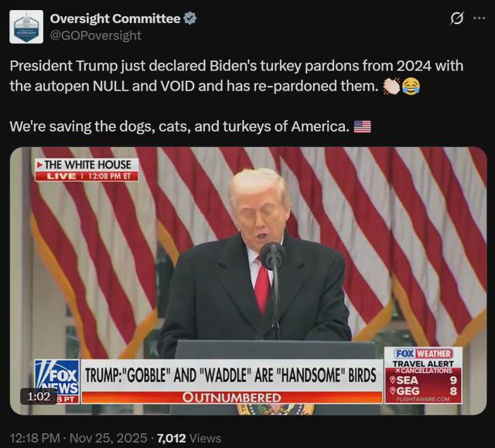This screenshot has width=495, height=448.
Task: Click the Nov 25, 2025 date
Action: (108, 438)
